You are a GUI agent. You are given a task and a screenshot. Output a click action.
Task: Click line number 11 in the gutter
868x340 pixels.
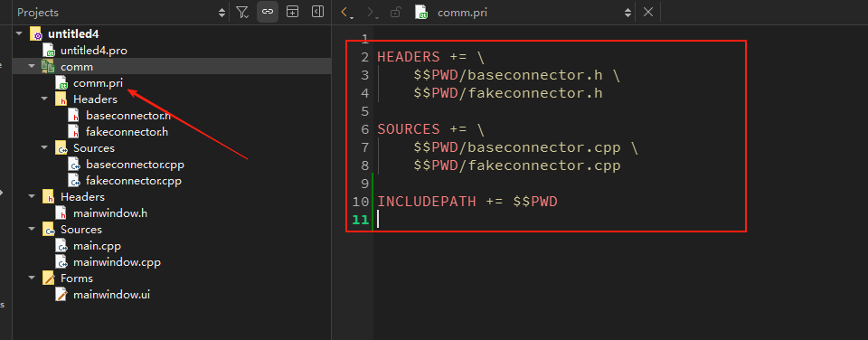pyautogui.click(x=361, y=220)
